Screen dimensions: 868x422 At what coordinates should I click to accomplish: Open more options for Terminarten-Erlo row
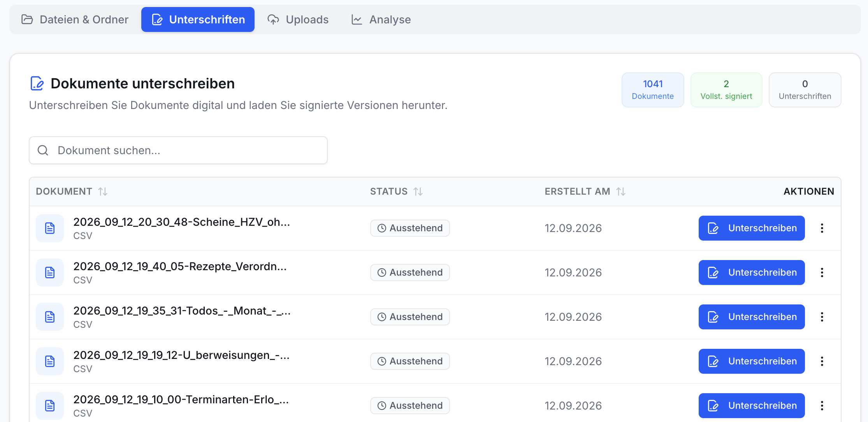pos(822,406)
